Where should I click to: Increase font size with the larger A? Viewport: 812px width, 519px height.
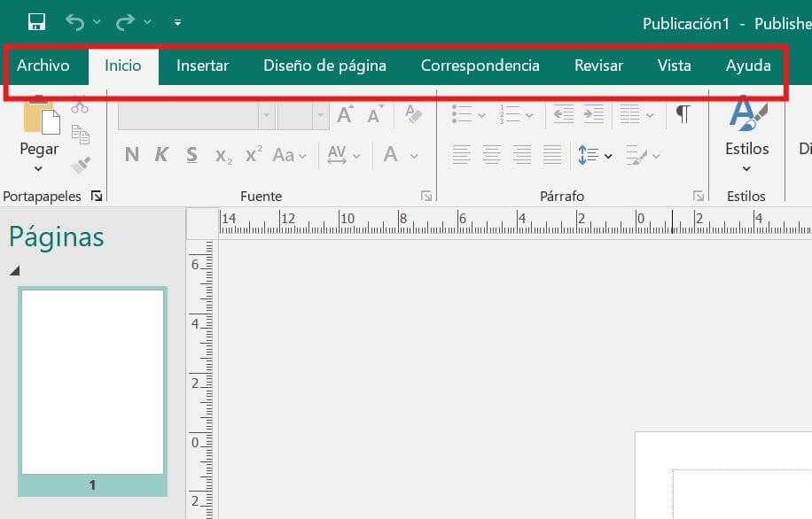point(346,115)
